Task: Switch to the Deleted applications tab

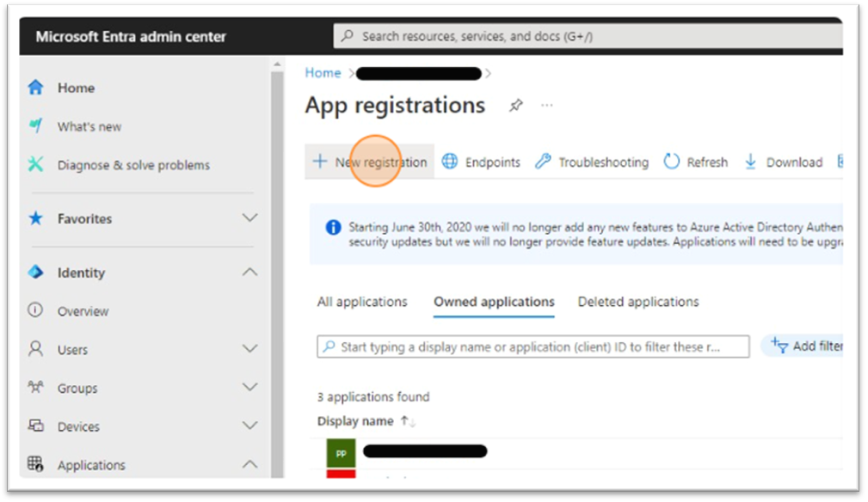Action: click(x=637, y=302)
